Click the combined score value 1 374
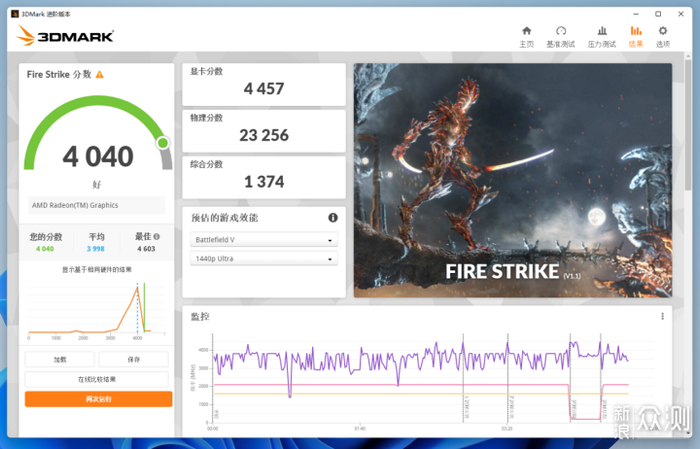Screen dimensions: 700x449 point(264,182)
